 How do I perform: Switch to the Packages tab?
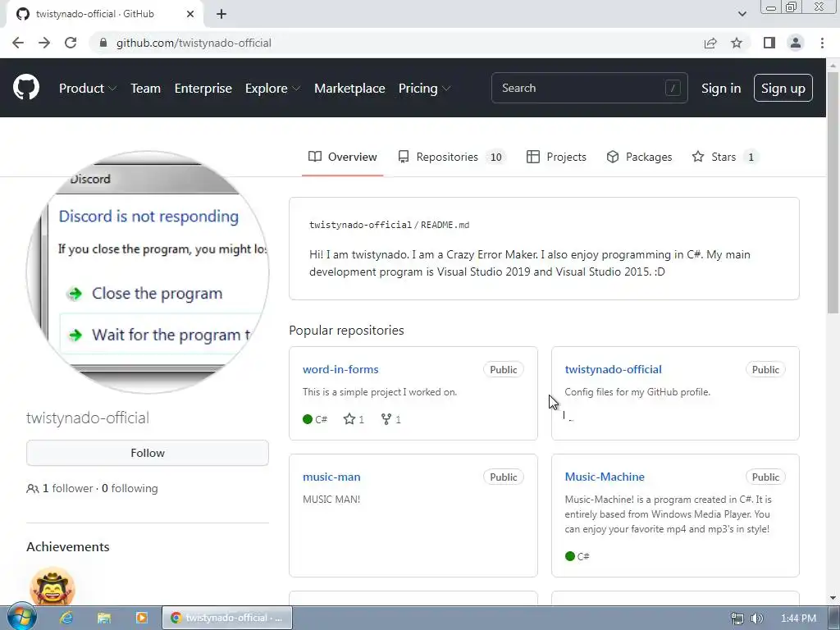tap(639, 157)
